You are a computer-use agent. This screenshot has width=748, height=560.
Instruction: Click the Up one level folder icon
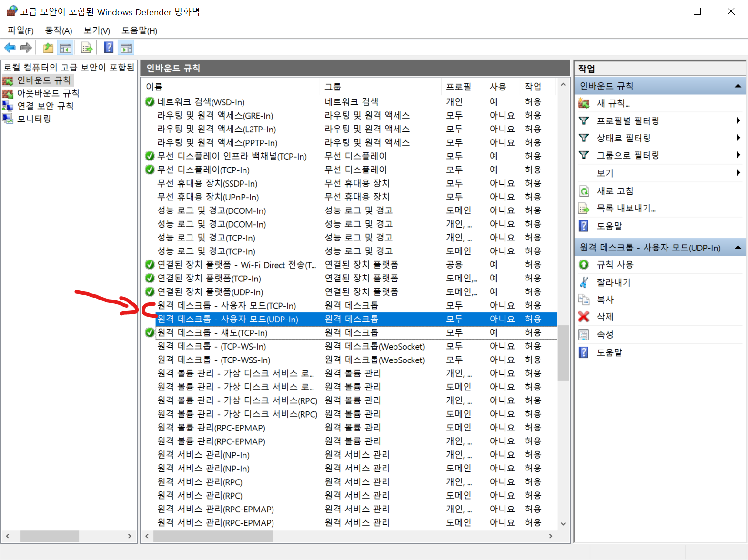pos(48,48)
